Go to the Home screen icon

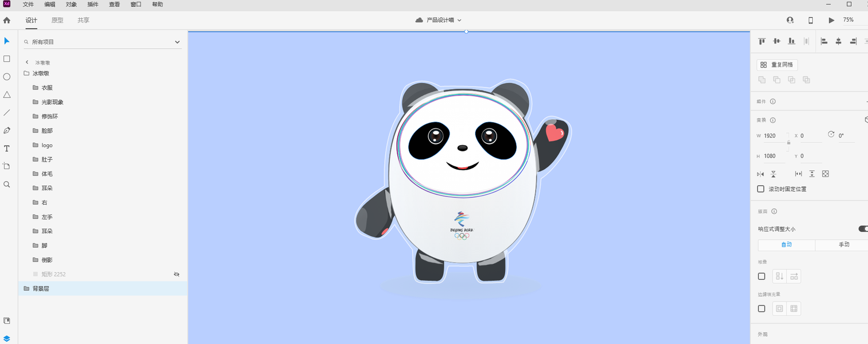pyautogui.click(x=7, y=20)
